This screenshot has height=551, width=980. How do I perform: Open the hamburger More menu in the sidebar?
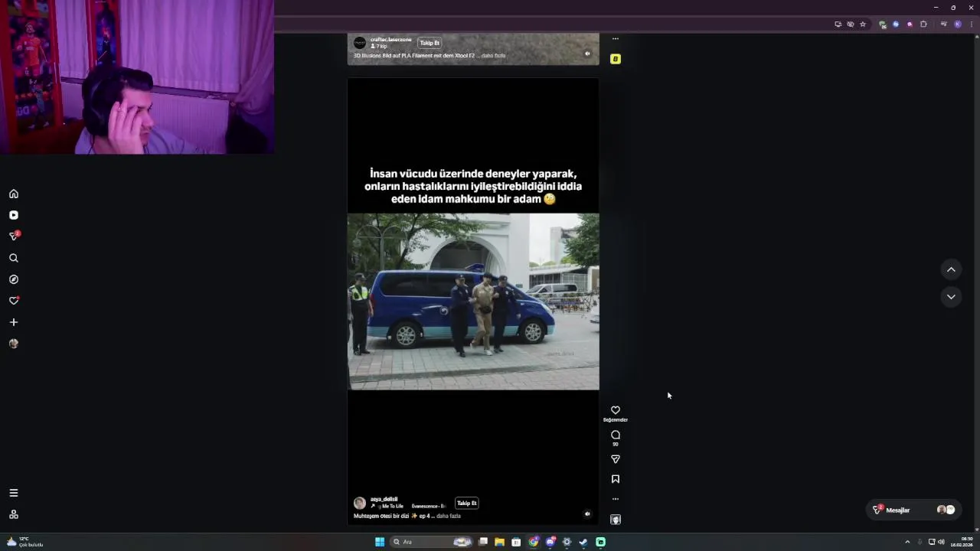click(14, 493)
